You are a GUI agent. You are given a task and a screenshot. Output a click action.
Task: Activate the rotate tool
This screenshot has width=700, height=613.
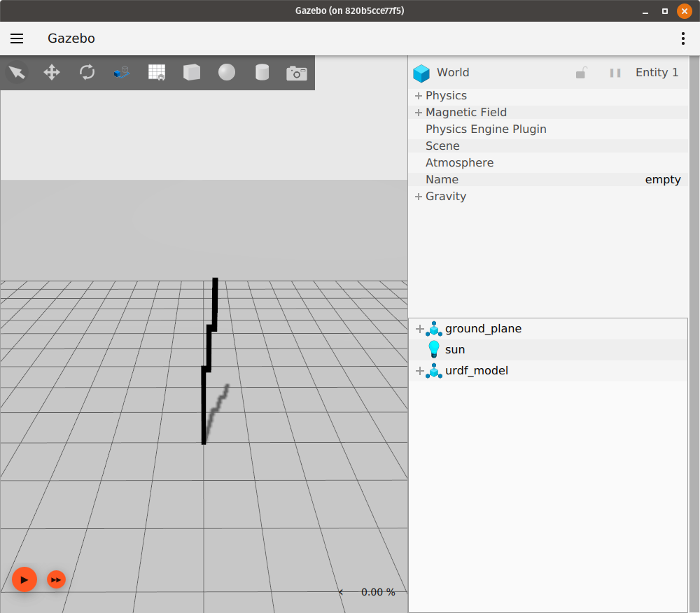click(87, 72)
